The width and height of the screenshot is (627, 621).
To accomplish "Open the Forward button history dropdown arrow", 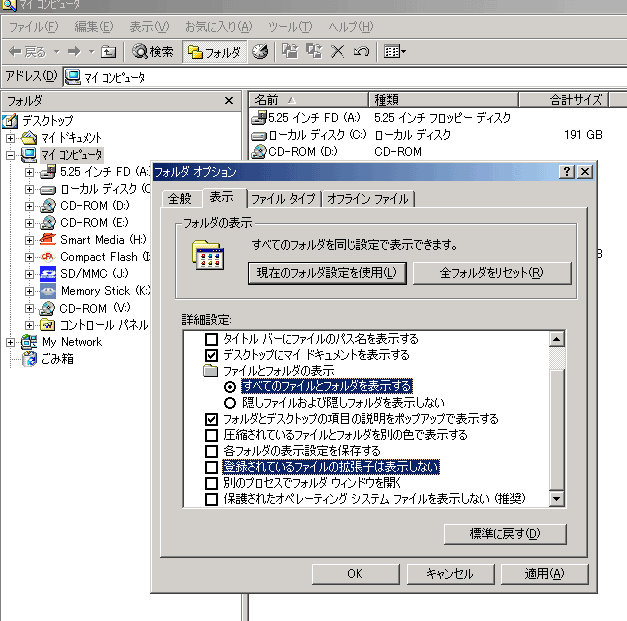I will pyautogui.click(x=91, y=52).
